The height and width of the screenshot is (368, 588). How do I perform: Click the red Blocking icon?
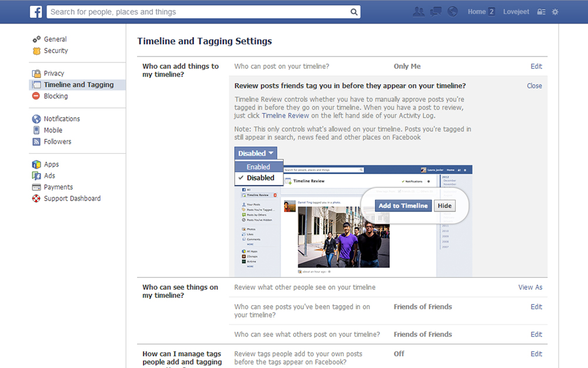[36, 96]
